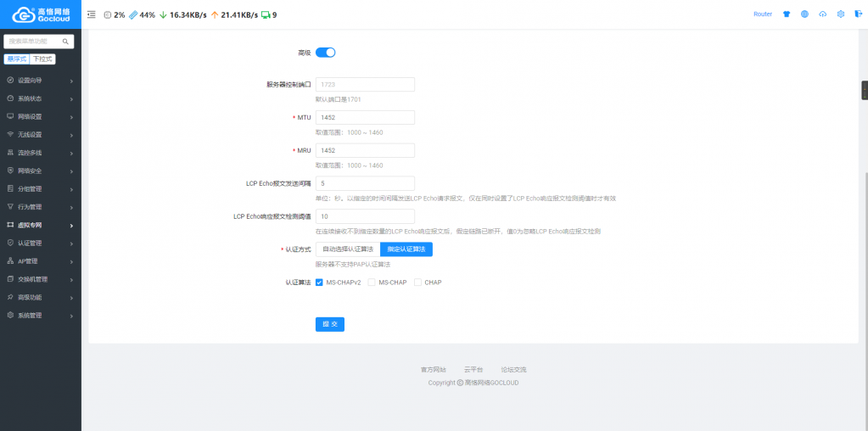Click the Router link in header
The image size is (868, 431).
[763, 14]
